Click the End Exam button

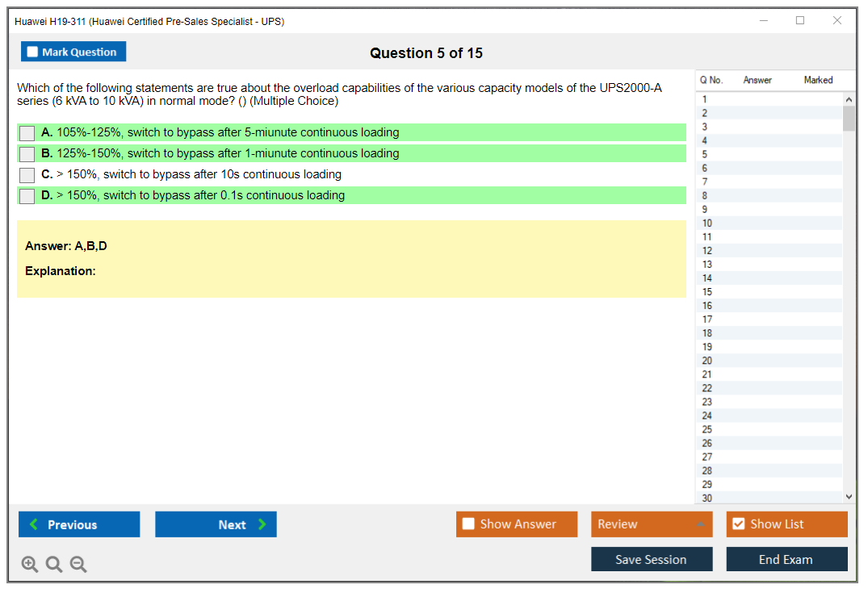786,559
